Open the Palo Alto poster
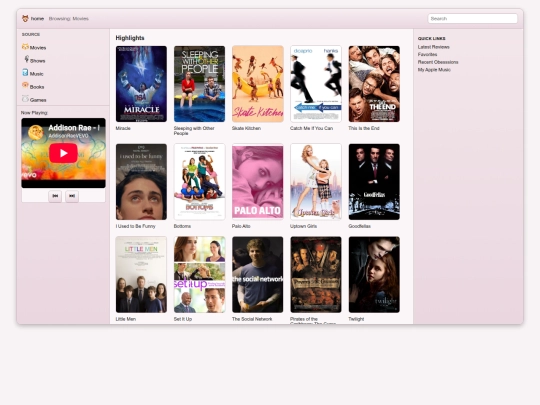This screenshot has height=405, width=540. [258, 182]
